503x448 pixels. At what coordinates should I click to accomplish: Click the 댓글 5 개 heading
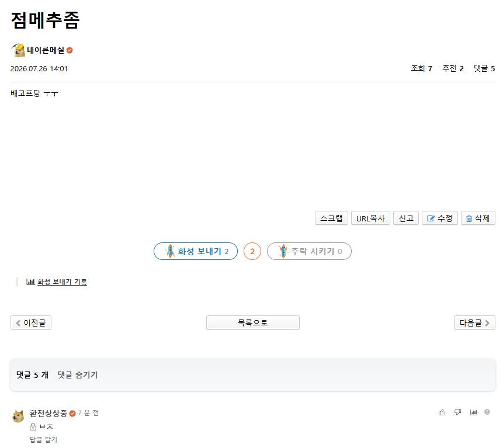32,374
